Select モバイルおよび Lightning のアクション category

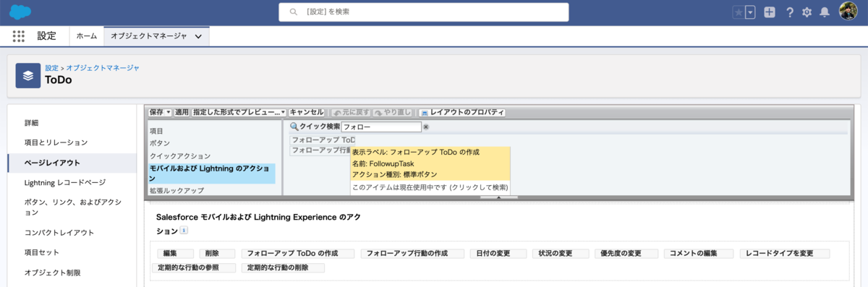[211, 173]
